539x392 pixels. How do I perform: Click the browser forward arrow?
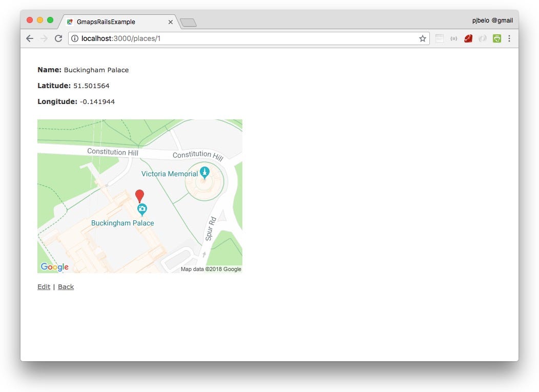[44, 38]
